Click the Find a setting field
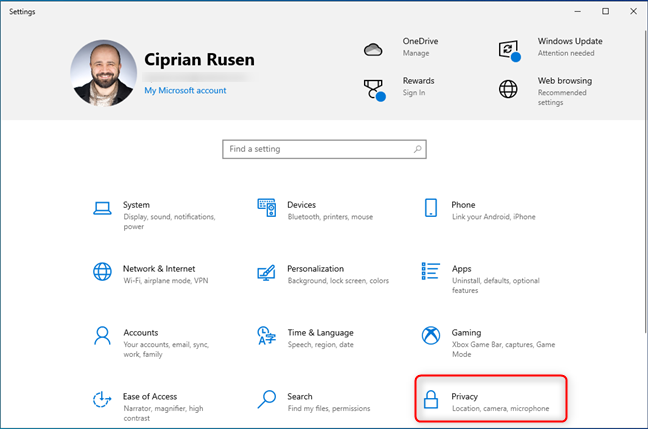Screen dimensions: 648x429 pos(324,149)
